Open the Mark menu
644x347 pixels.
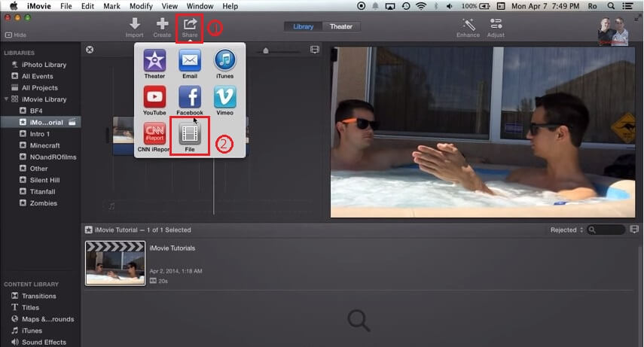coord(111,6)
